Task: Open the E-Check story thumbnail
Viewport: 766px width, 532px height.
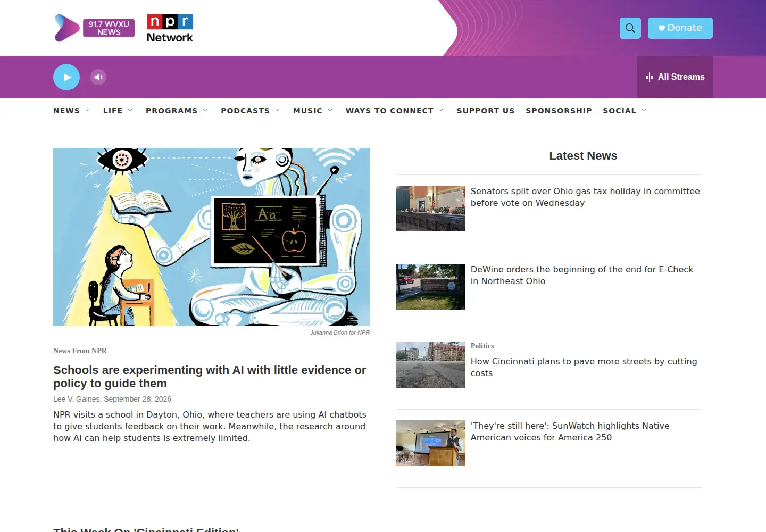Action: 431,287
